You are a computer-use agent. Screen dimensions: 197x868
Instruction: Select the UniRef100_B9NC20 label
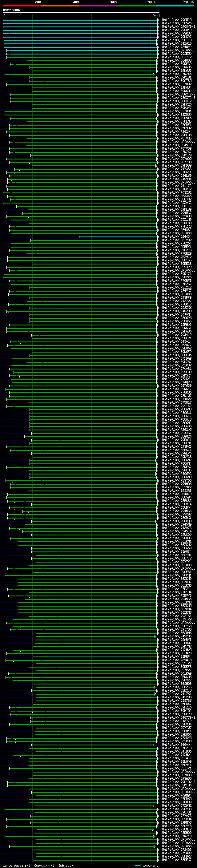point(177,104)
